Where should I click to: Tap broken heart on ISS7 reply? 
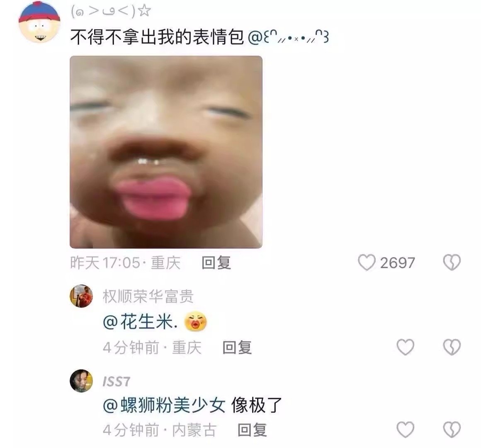(452, 429)
